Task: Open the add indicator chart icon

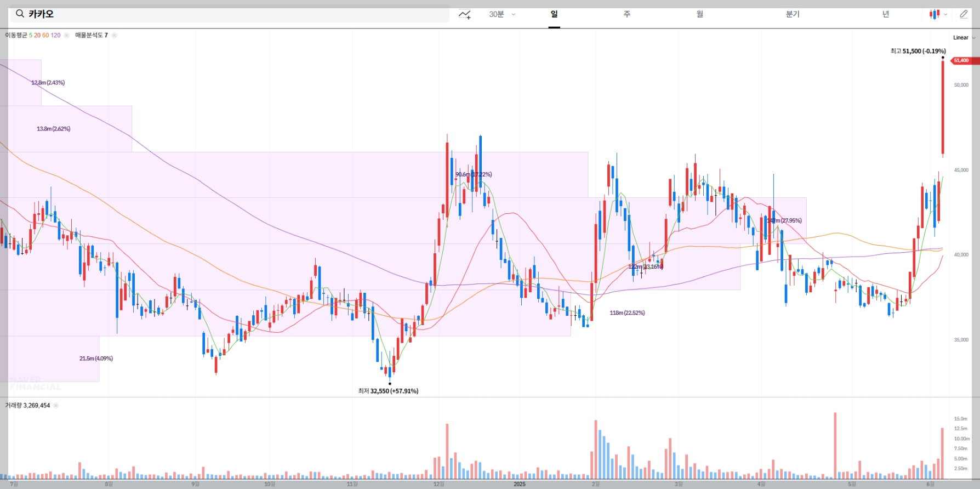Action: [465, 14]
